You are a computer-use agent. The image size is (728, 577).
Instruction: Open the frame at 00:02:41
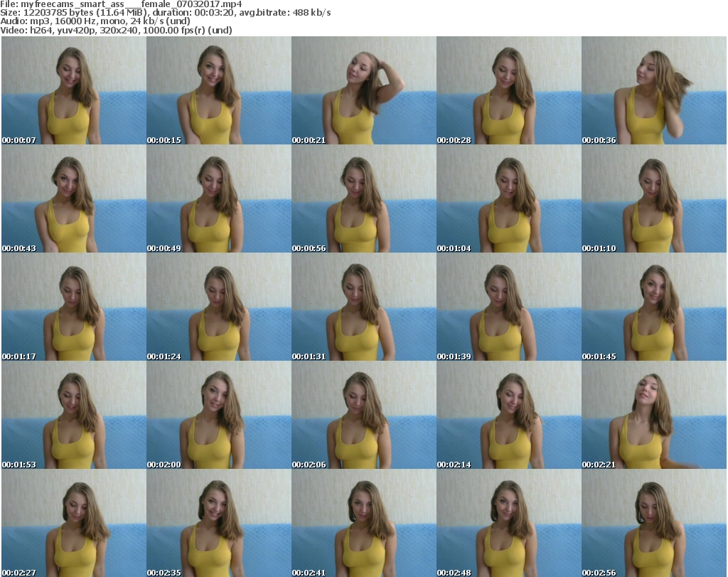363,523
